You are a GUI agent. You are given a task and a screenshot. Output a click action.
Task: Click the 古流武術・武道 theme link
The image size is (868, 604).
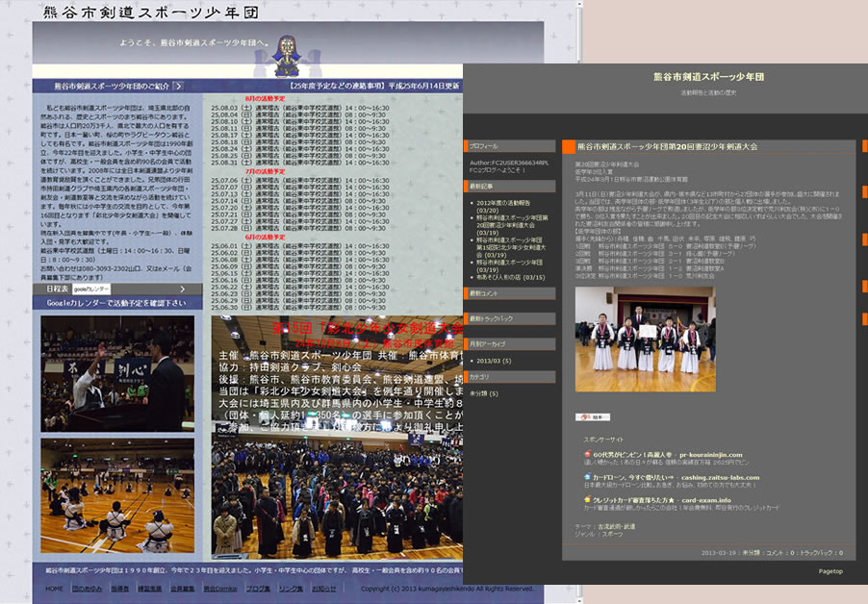tap(617, 526)
